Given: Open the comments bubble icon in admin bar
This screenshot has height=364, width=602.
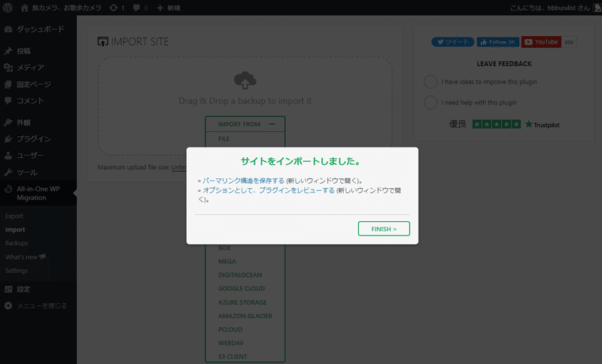Looking at the screenshot, I should [x=136, y=8].
